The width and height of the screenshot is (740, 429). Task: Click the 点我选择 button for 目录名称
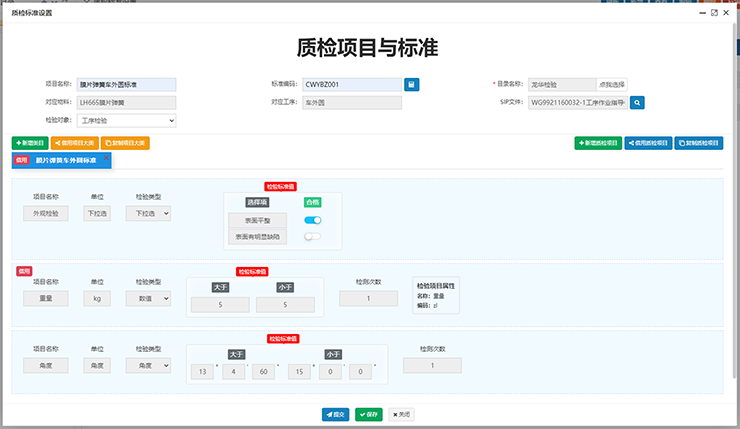click(x=612, y=85)
